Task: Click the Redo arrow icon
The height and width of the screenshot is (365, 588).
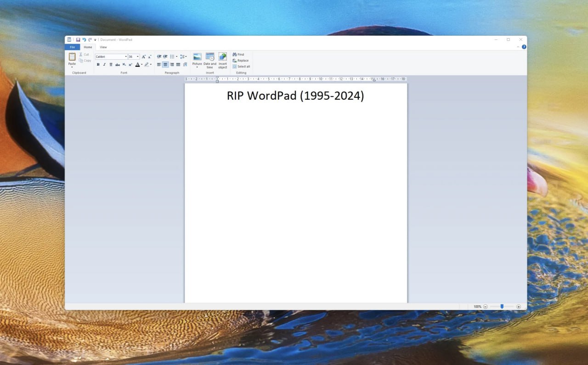Action: coord(90,40)
